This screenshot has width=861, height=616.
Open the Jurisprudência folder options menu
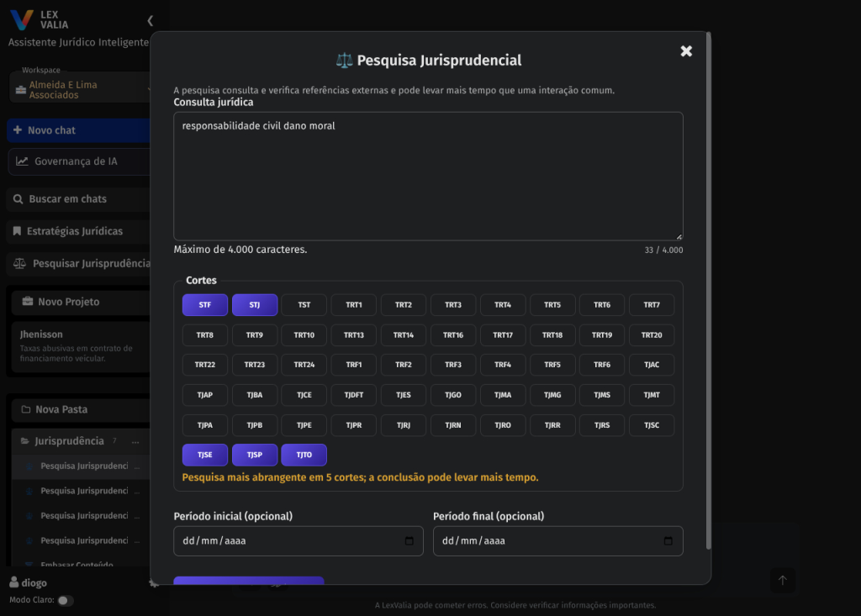135,441
